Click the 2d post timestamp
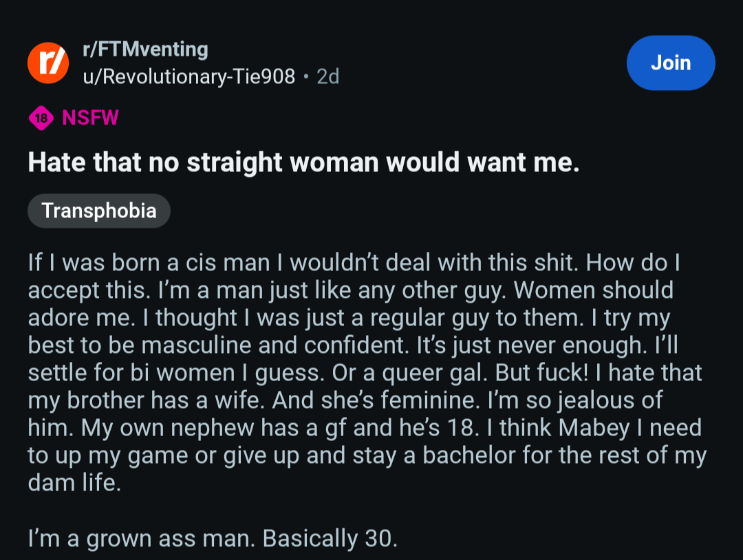Screen dimensions: 743x560 pos(328,76)
